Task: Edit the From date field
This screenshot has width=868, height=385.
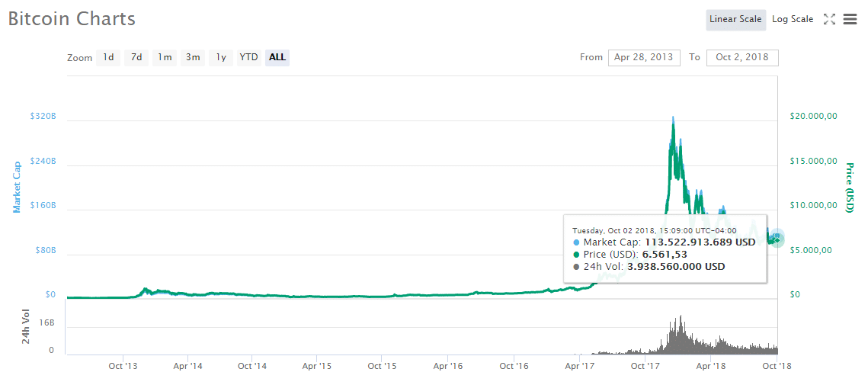Action: click(644, 58)
